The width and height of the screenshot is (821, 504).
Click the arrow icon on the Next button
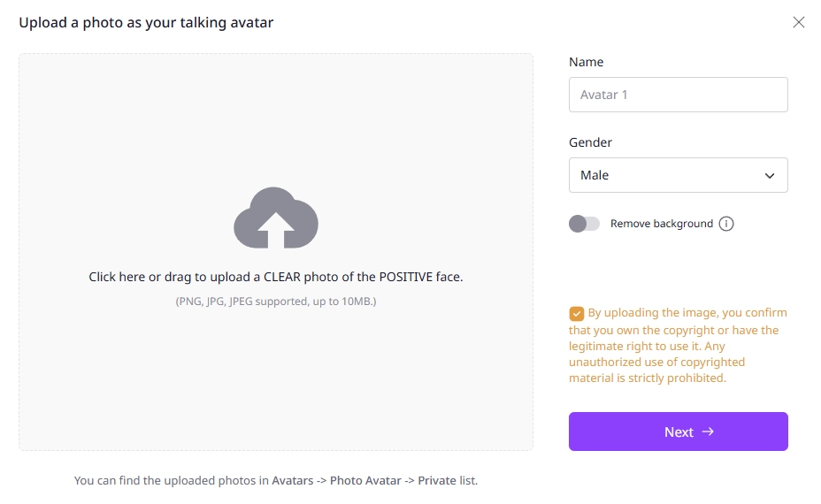(708, 431)
